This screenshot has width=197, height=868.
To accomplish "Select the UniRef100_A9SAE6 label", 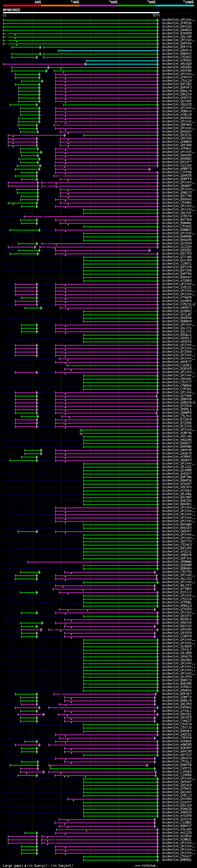I will tap(177, 67).
